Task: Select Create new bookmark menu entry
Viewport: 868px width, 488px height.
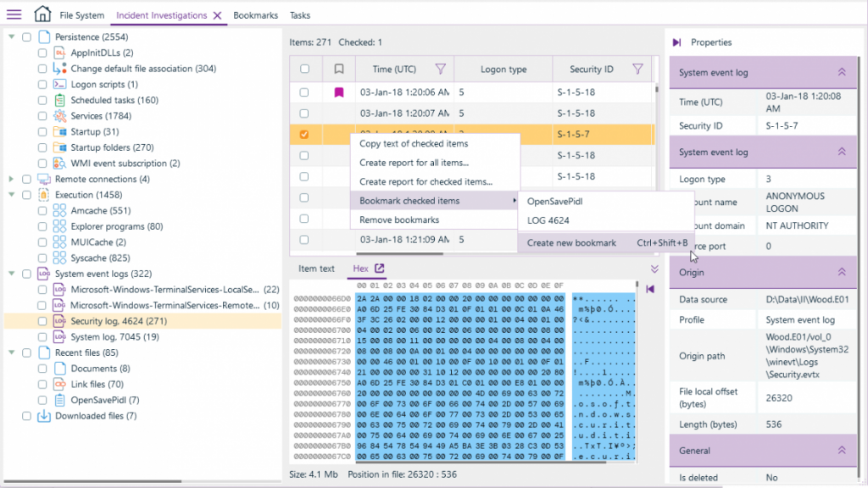Action: 571,243
